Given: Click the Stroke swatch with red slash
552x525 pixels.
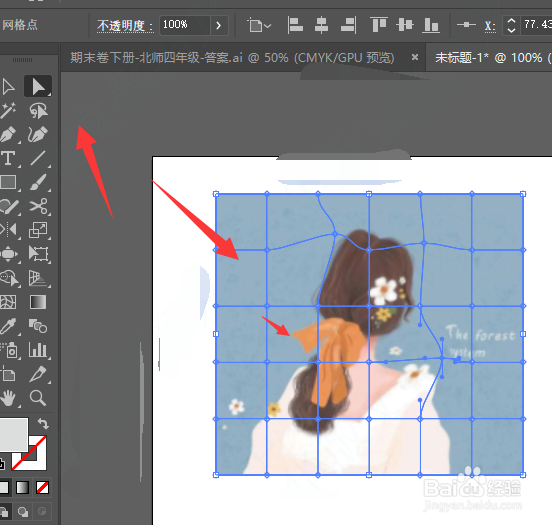Looking at the screenshot, I should coord(37,461).
